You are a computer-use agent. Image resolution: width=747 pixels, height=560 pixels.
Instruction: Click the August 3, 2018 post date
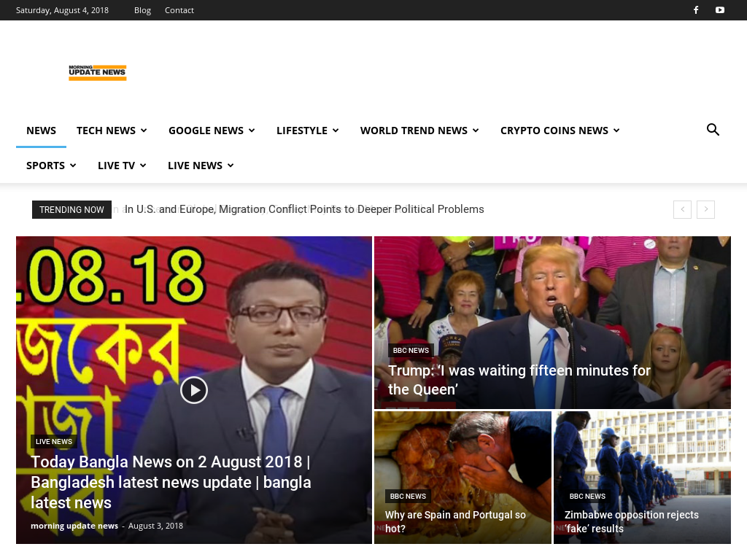(x=155, y=526)
